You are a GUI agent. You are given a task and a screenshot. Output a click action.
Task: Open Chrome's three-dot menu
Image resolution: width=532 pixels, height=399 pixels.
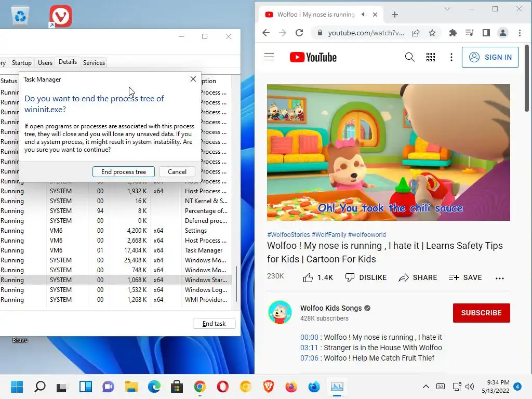pyautogui.click(x=520, y=33)
